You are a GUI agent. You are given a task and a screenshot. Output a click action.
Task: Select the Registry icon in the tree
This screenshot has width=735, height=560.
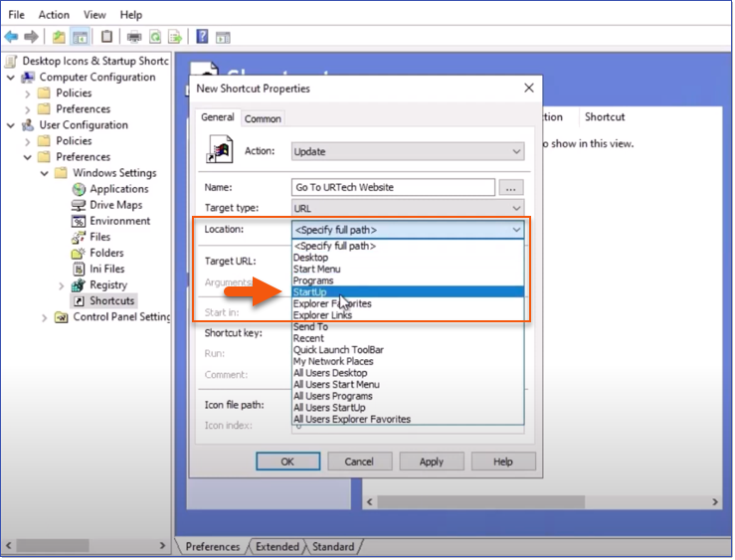(x=78, y=284)
